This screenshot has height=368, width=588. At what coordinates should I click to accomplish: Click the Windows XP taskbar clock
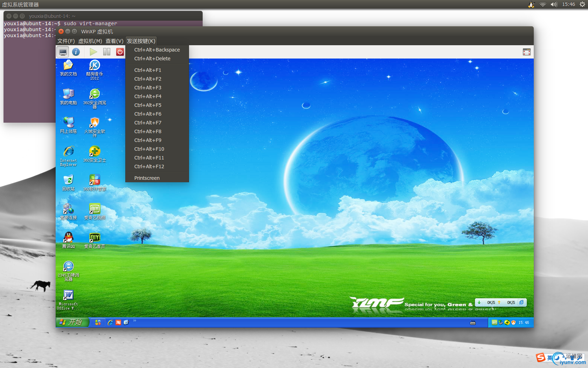(x=524, y=322)
